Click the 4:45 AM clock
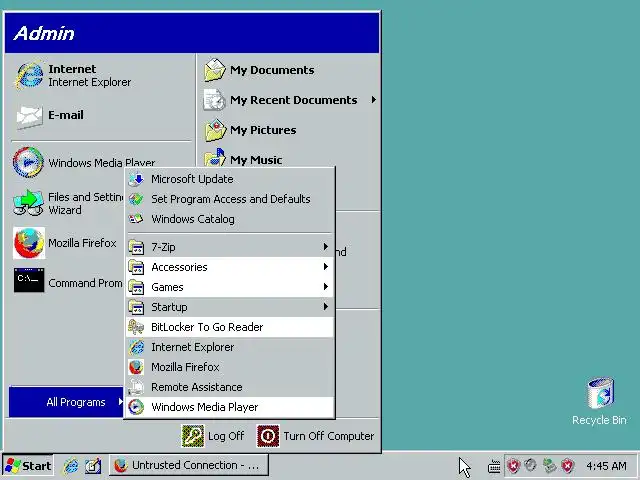The width and height of the screenshot is (640, 480). click(606, 466)
